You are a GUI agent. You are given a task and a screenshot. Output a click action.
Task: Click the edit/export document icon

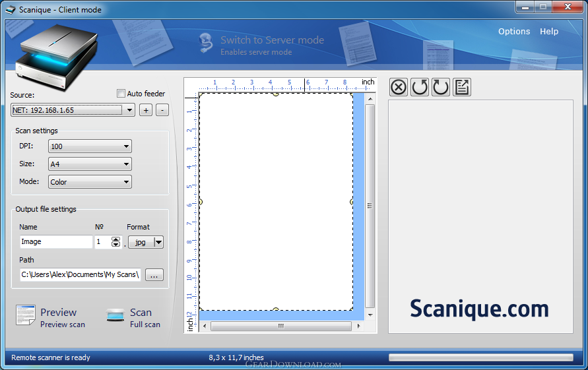(x=462, y=87)
